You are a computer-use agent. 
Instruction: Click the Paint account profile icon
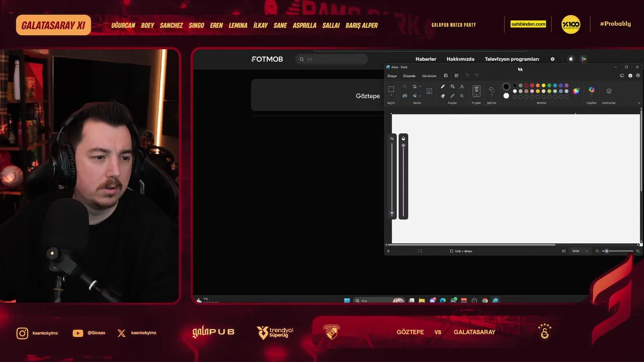tap(630, 75)
